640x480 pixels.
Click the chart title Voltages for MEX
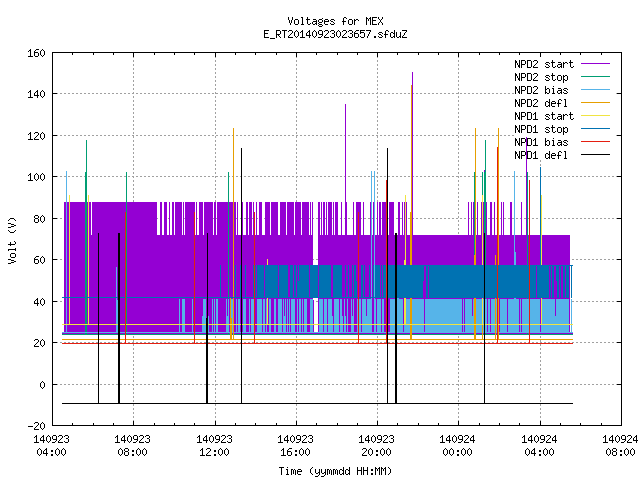335,21
